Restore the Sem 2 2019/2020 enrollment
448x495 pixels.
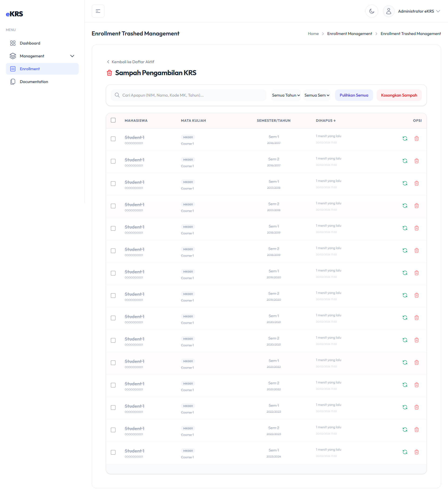pos(405,295)
